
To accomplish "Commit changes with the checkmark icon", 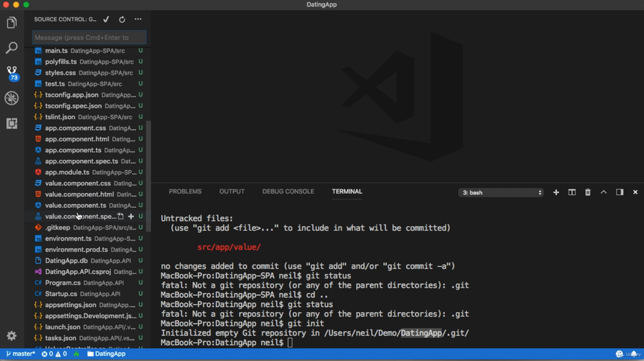I will (x=106, y=19).
